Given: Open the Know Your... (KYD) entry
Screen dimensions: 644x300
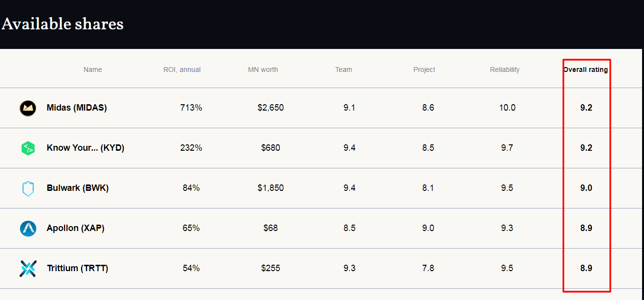Looking at the screenshot, I should 86,148.
